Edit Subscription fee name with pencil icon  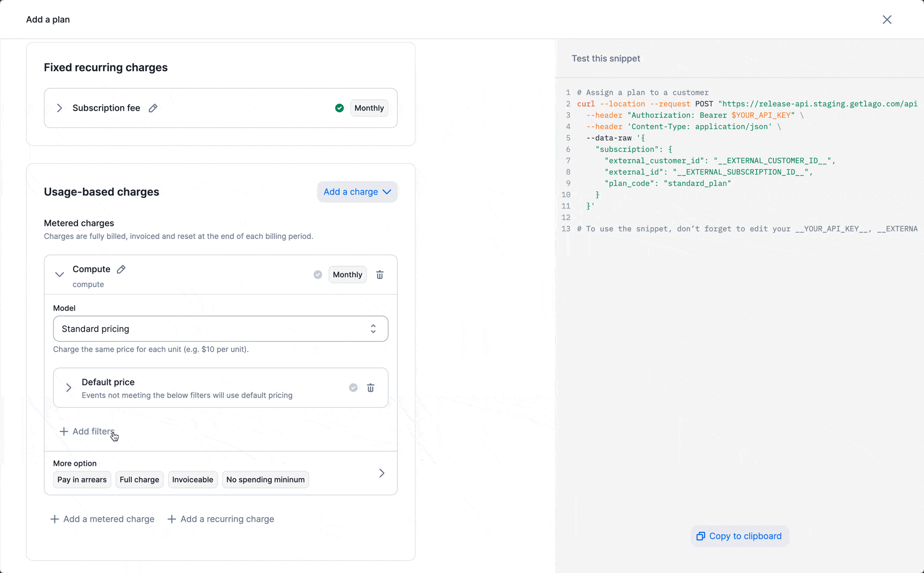point(153,108)
